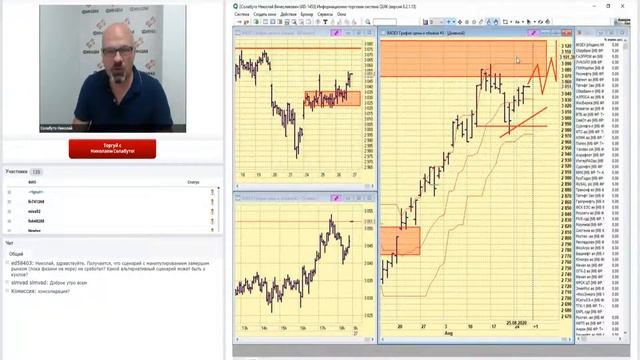Select the RUSAL row in quotes table

(599, 184)
